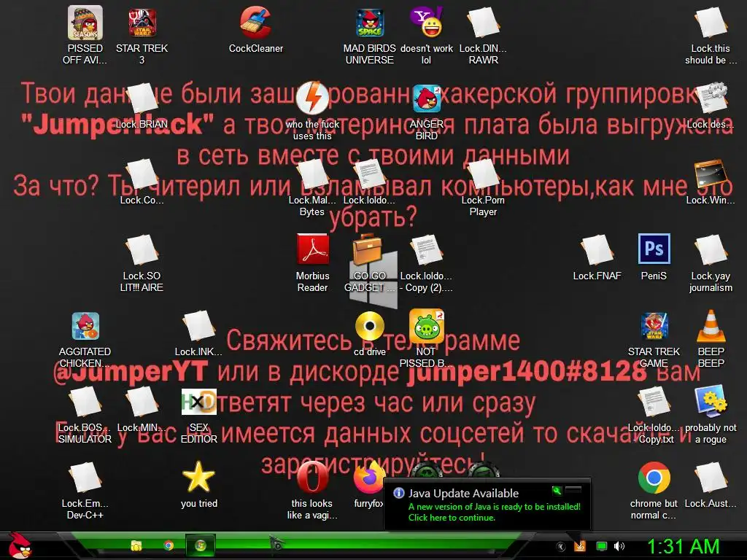Open the ANGER BIRD shortcut
The height and width of the screenshot is (560, 747).
426,98
